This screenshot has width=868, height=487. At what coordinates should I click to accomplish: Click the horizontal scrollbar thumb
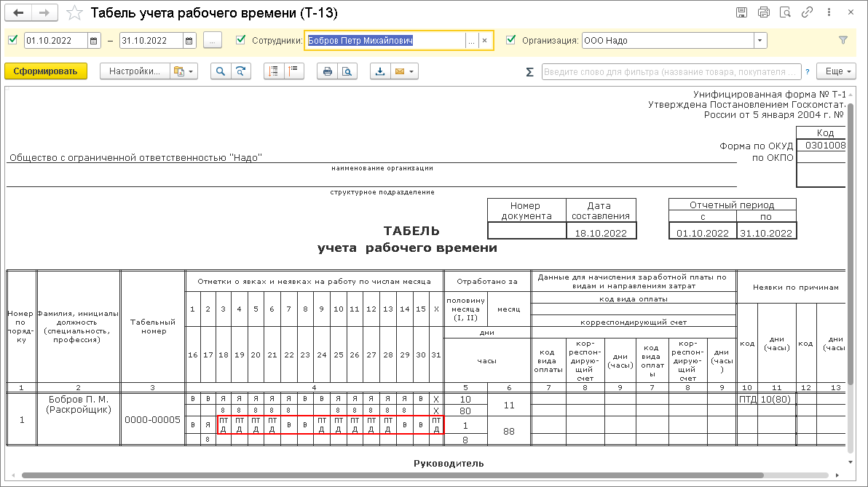pos(392,475)
